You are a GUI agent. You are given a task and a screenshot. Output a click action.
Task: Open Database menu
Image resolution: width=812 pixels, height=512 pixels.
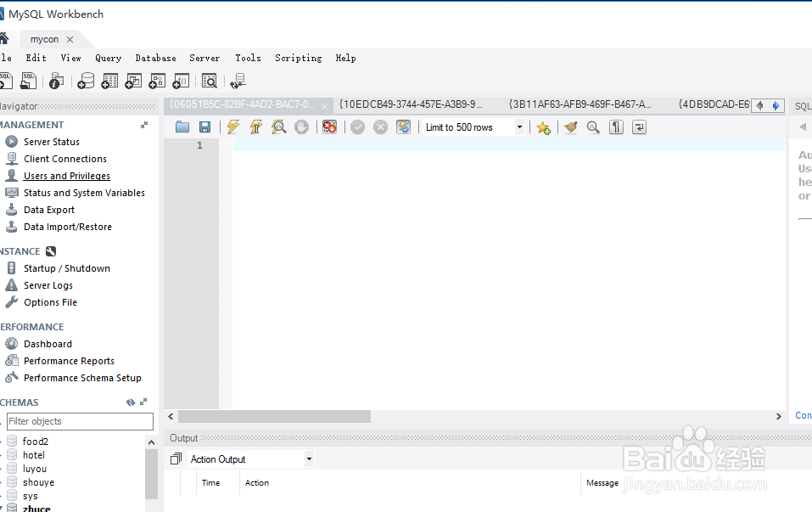click(155, 58)
